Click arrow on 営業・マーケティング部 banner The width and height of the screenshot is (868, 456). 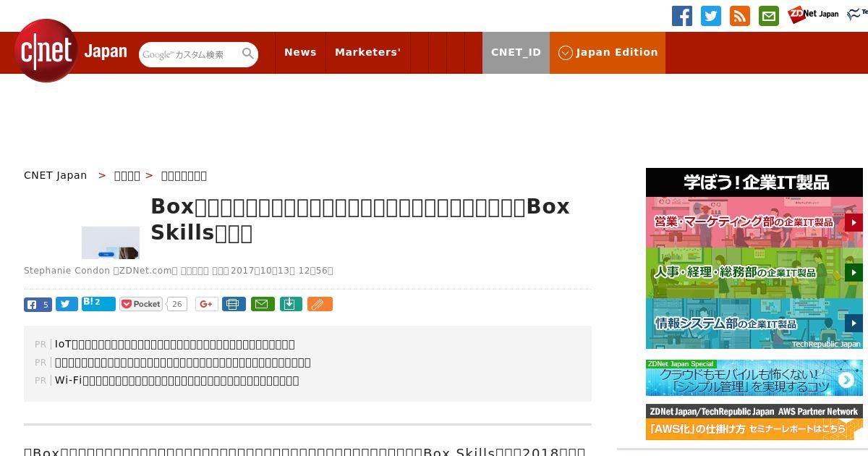click(854, 222)
